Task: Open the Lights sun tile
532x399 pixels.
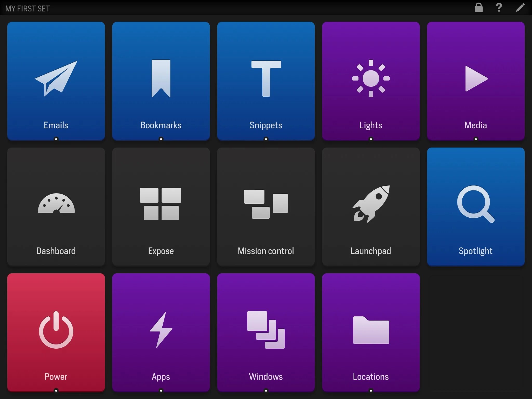Action: (371, 81)
